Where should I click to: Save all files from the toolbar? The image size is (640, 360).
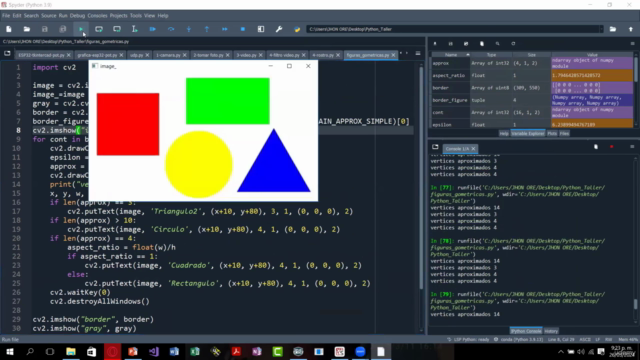(x=63, y=29)
